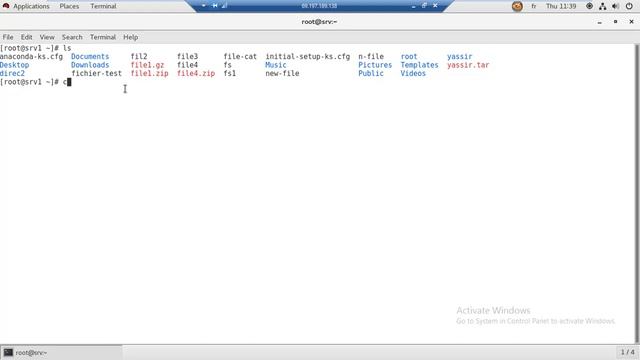Click the file1.zip archive name
The width and height of the screenshot is (640, 360).
tap(149, 73)
